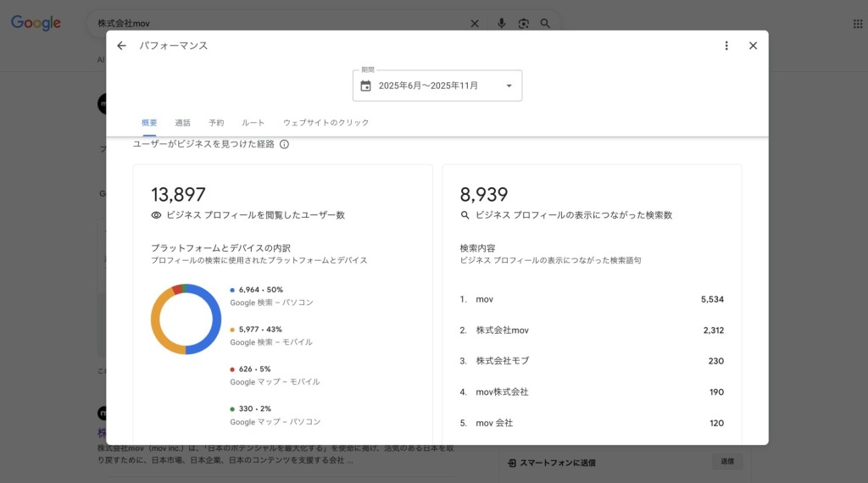The height and width of the screenshot is (483, 868).
Task: Click the Google Lens camera icon
Action: [x=523, y=24]
